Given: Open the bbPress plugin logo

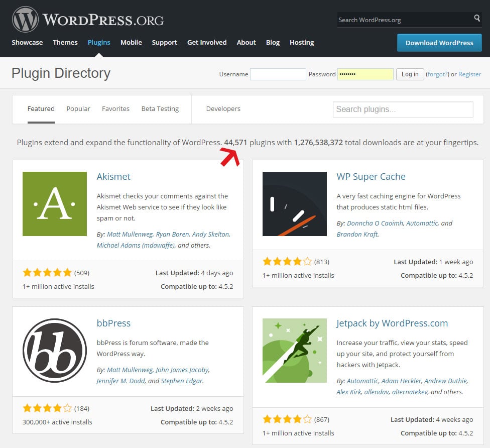Looking at the screenshot, I should 55,351.
